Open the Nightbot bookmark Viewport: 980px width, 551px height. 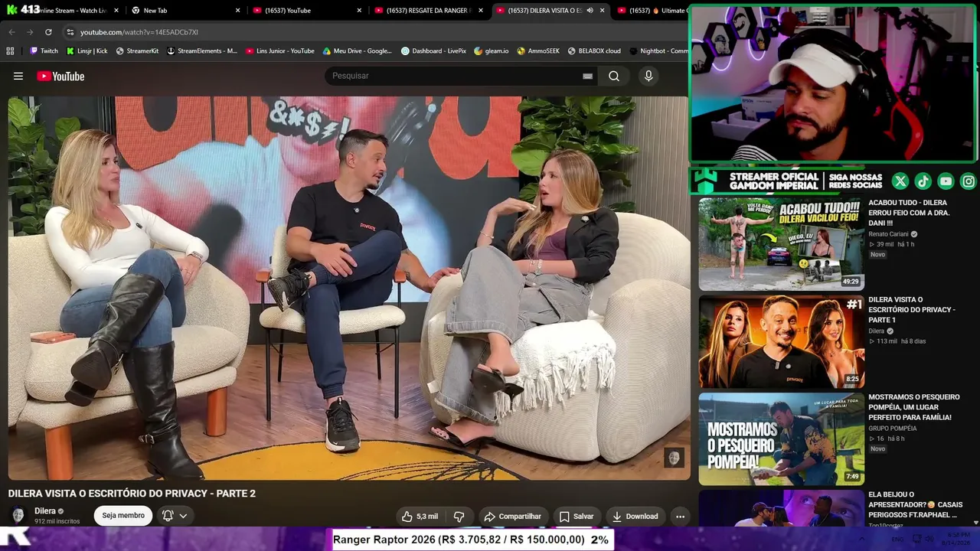point(658,51)
